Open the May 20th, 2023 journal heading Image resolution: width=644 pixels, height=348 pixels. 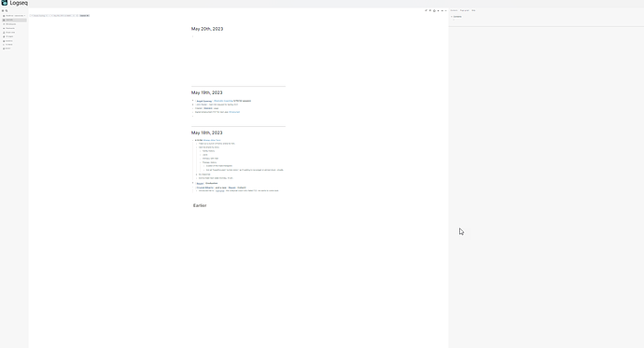[x=207, y=29]
